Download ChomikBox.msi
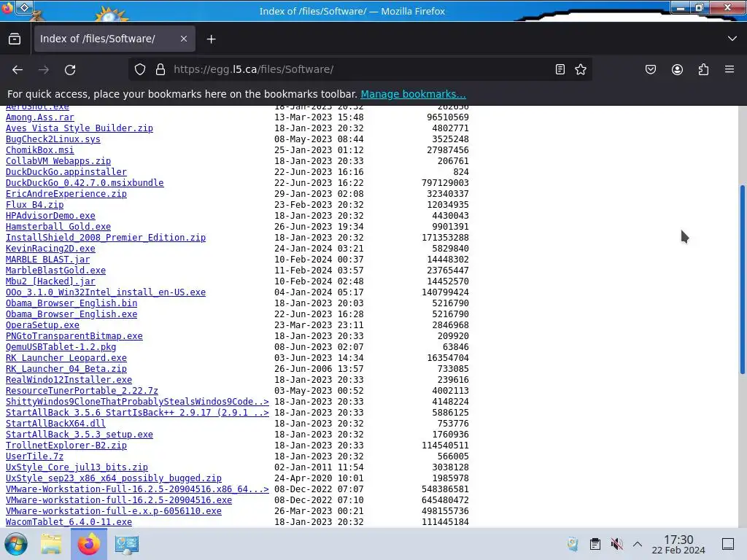 coord(40,150)
